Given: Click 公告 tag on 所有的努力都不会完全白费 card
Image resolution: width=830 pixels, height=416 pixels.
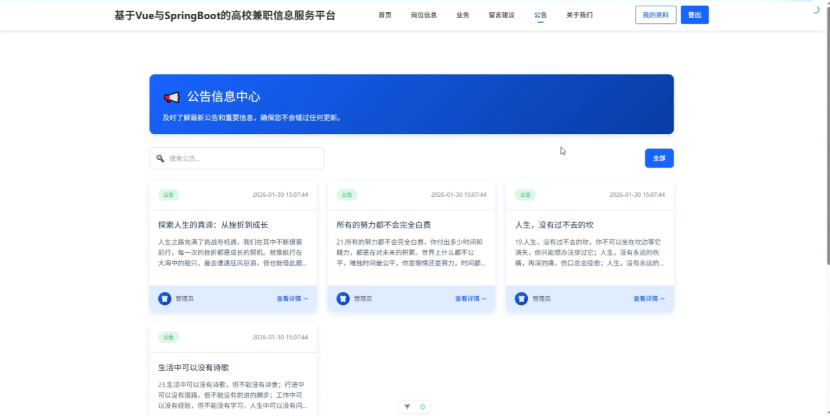Looking at the screenshot, I should coord(347,195).
